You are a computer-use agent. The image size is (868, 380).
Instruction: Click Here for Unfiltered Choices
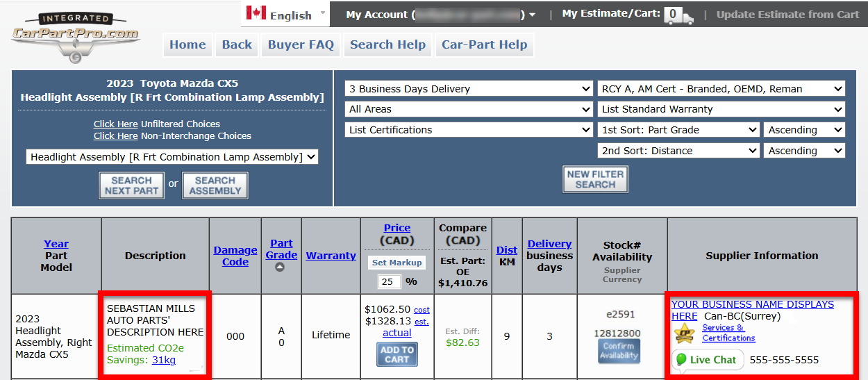(x=116, y=124)
